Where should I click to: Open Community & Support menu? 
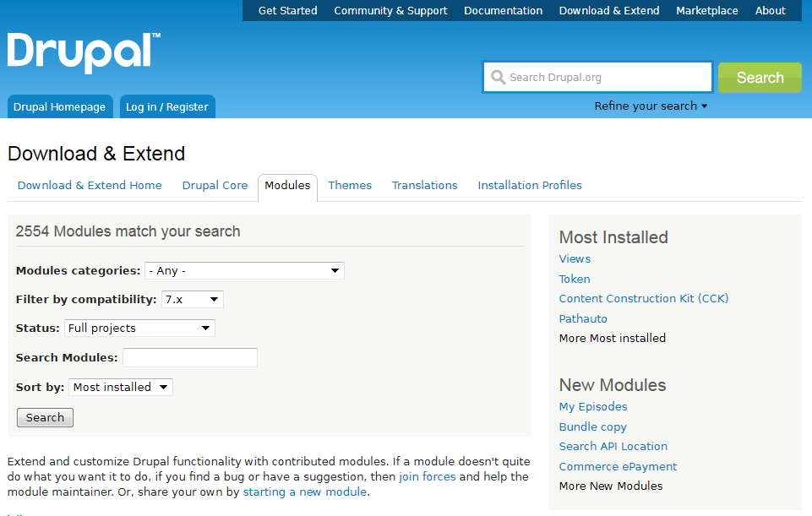pyautogui.click(x=390, y=10)
